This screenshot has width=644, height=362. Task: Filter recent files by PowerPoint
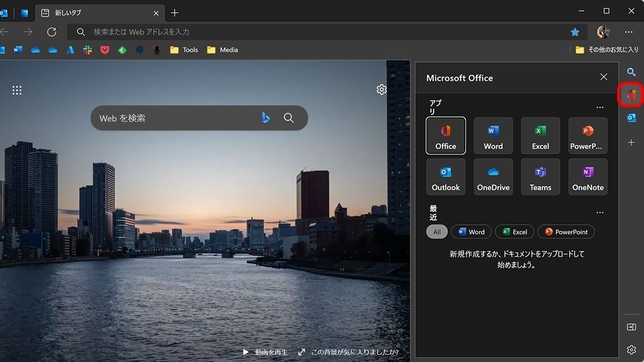[x=566, y=232]
